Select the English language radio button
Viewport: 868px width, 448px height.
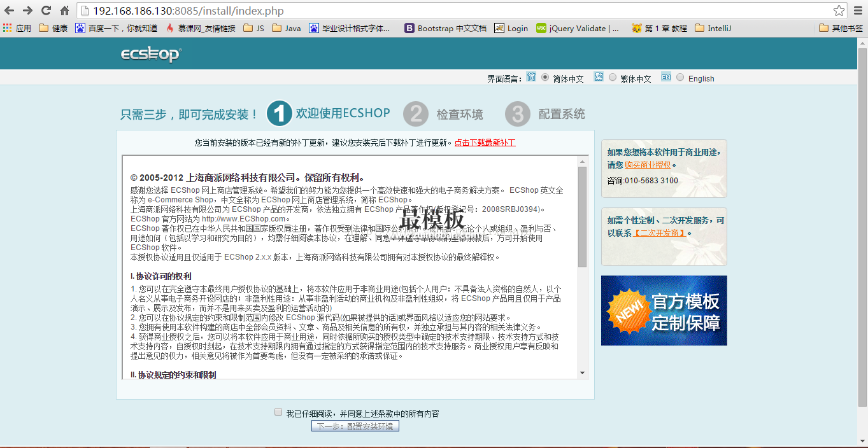[680, 78]
